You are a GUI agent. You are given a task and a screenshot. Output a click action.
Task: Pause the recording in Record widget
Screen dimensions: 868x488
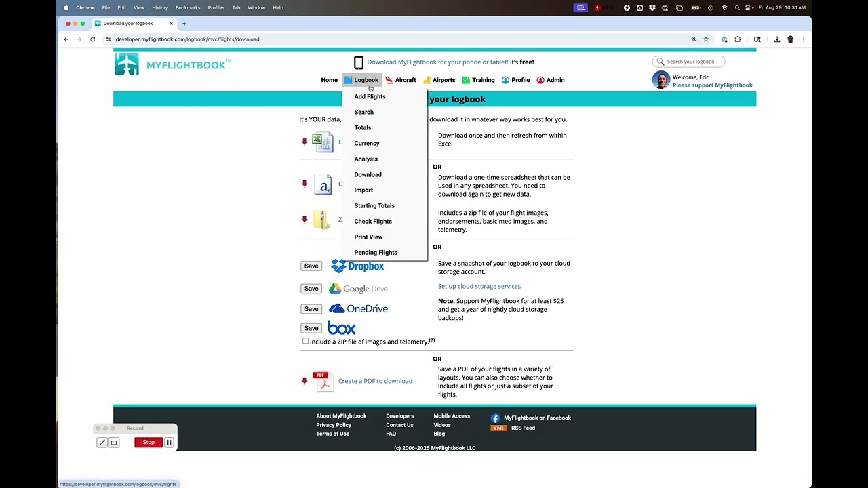[169, 443]
